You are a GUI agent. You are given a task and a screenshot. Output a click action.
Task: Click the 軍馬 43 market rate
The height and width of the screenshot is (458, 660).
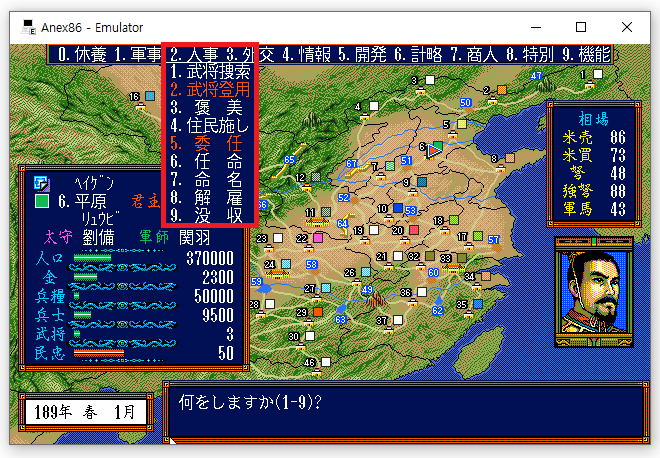[594, 209]
